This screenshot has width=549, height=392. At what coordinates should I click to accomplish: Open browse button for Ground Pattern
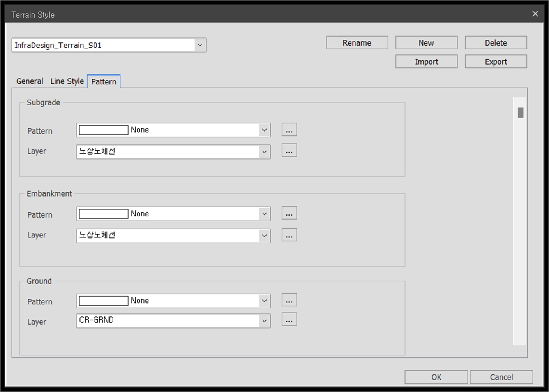point(289,300)
